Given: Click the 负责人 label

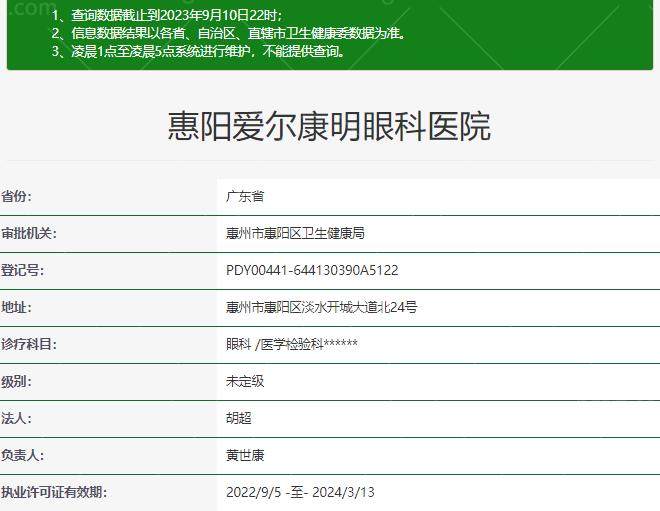Looking at the screenshot, I should coord(22,455).
